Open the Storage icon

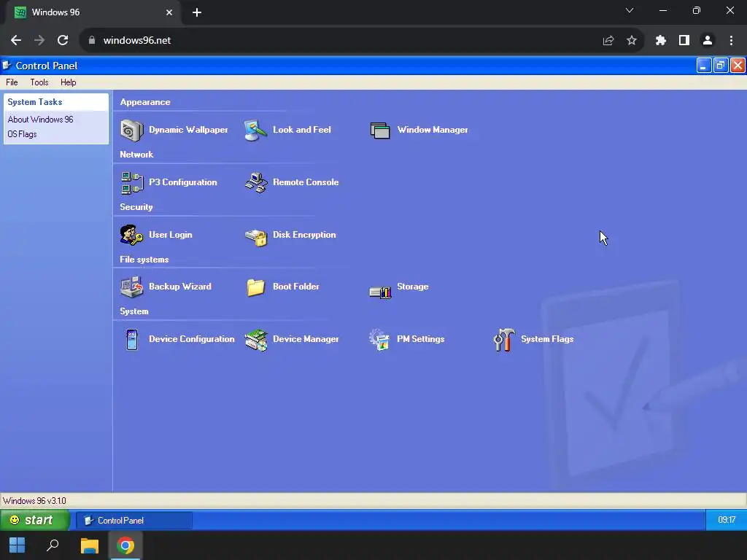click(380, 291)
